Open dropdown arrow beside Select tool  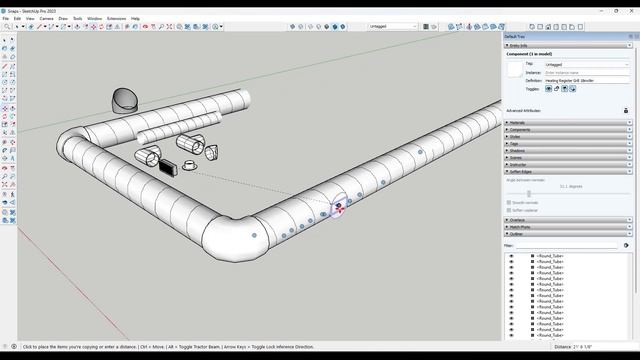(x=23, y=27)
